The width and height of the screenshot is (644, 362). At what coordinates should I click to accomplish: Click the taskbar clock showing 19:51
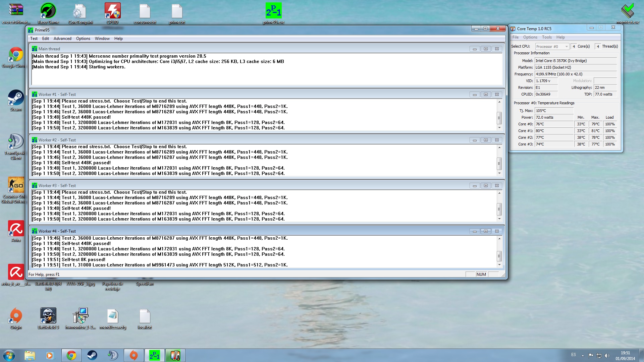(625, 356)
